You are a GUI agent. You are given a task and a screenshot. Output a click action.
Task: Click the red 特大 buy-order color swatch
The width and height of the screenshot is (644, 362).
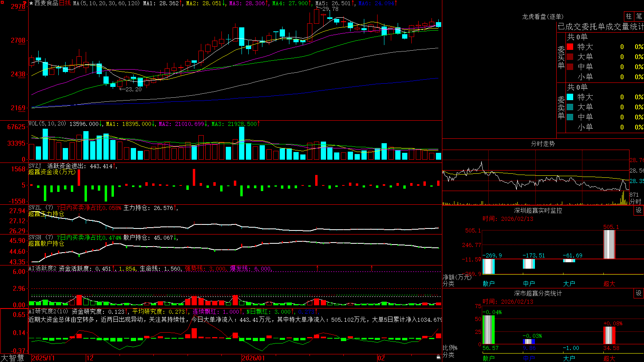coord(570,47)
